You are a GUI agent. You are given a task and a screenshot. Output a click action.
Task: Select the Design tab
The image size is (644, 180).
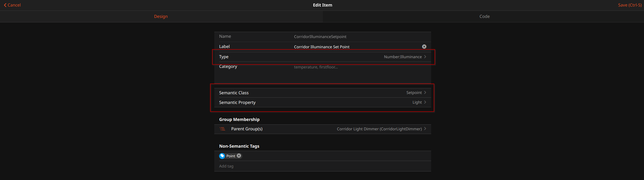tap(161, 16)
